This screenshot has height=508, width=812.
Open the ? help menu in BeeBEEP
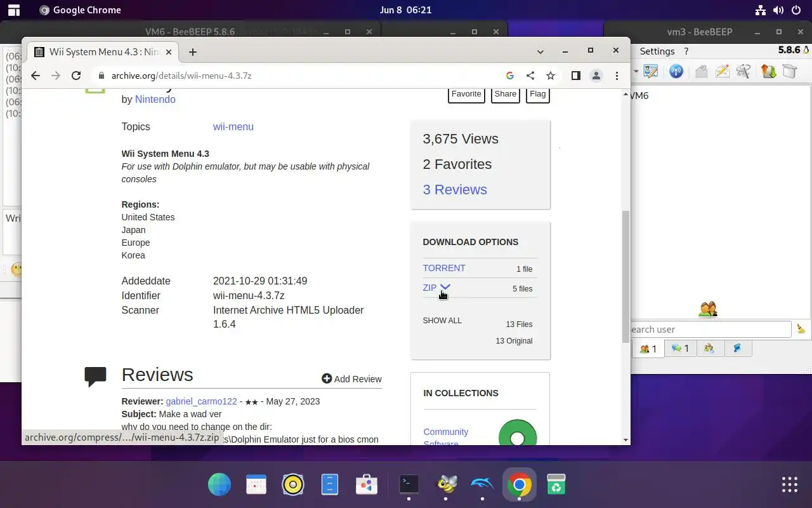[x=686, y=51]
